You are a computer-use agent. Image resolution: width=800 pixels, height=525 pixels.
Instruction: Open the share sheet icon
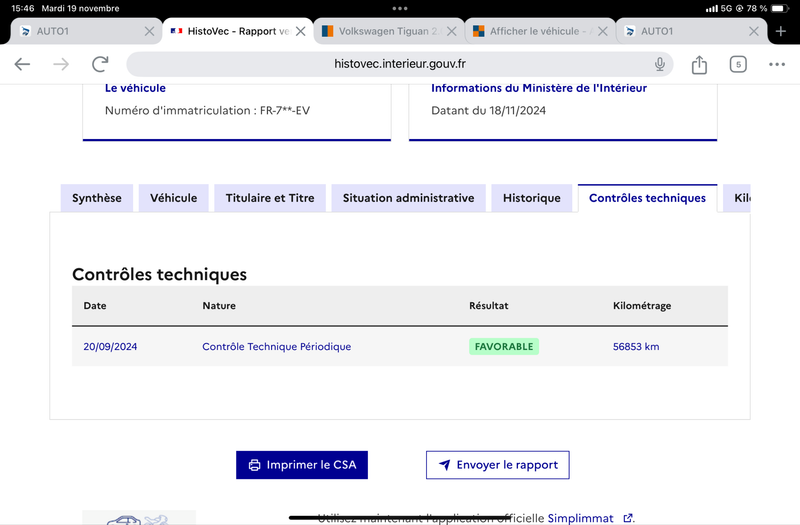[x=699, y=64]
